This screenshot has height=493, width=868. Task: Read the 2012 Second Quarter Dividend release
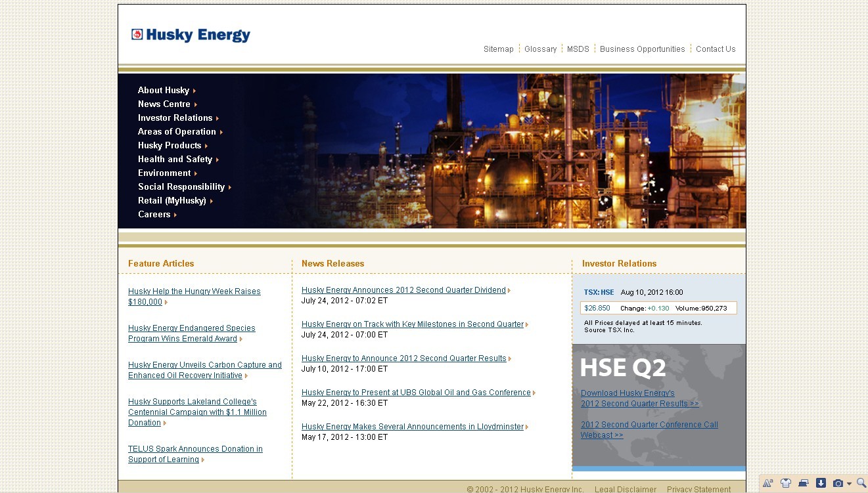point(403,290)
